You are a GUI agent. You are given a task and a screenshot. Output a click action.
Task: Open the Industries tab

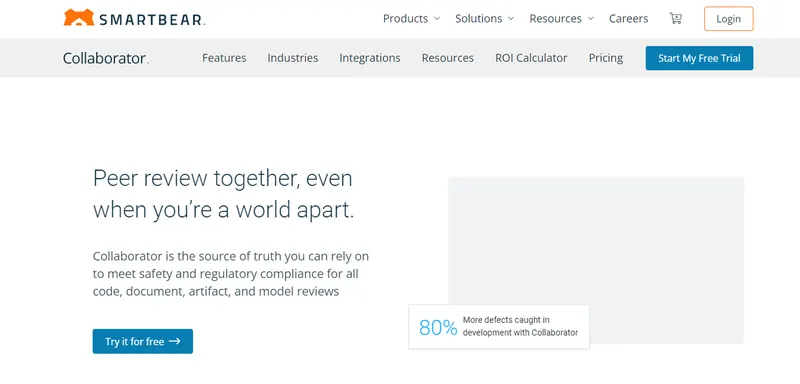coord(293,58)
